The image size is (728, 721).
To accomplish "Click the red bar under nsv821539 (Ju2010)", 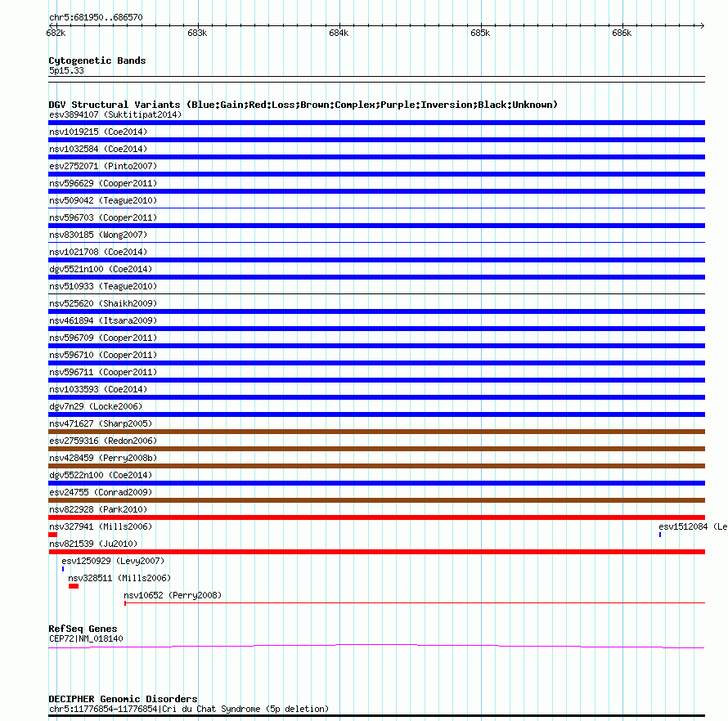I will 376,552.
